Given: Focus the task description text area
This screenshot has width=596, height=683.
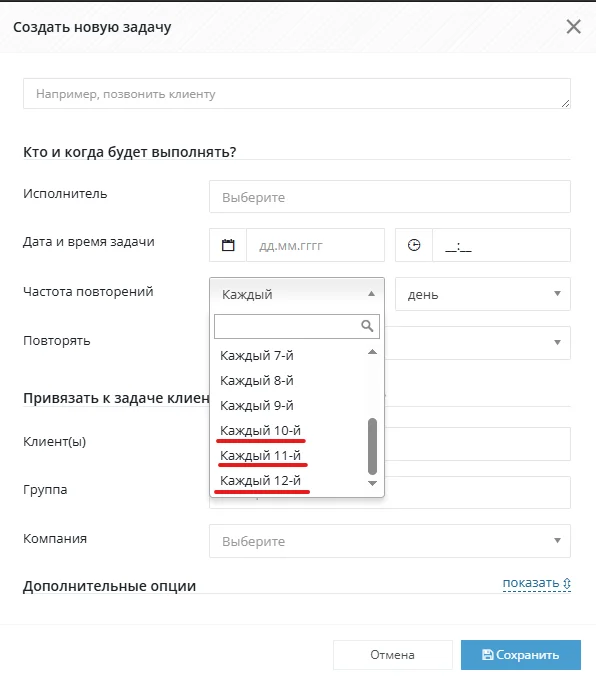Looking at the screenshot, I should pyautogui.click(x=297, y=94).
